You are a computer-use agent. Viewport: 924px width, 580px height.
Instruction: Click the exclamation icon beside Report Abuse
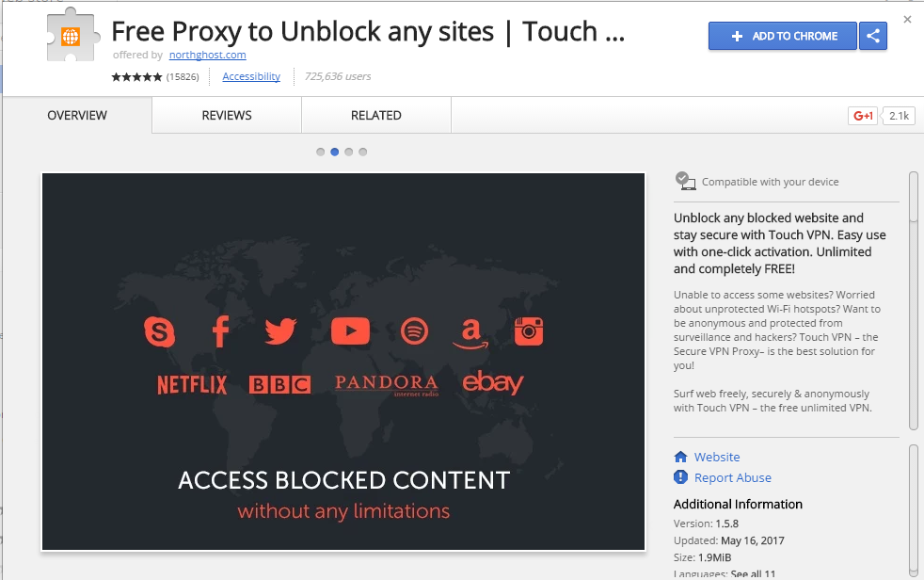click(x=680, y=476)
